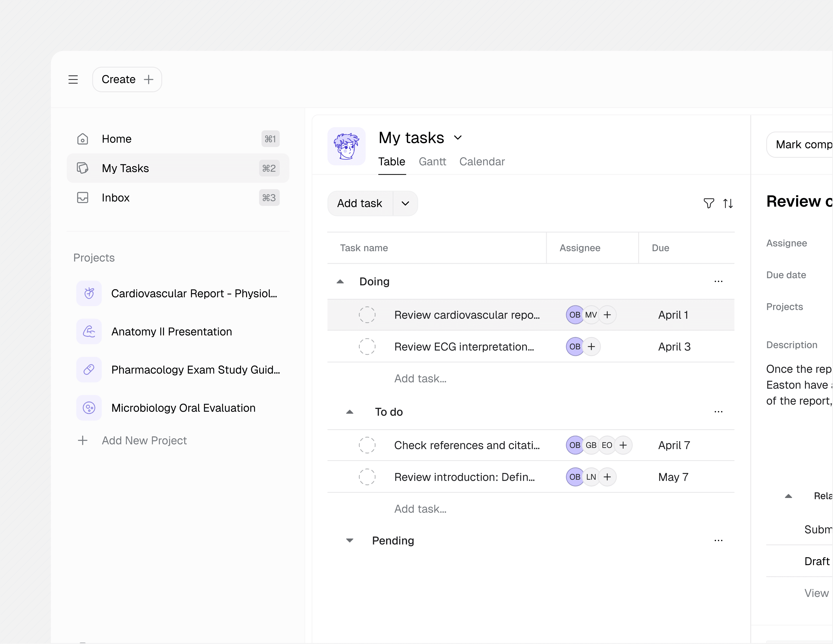Click the hamburger menu icon
833x644 pixels.
point(73,79)
